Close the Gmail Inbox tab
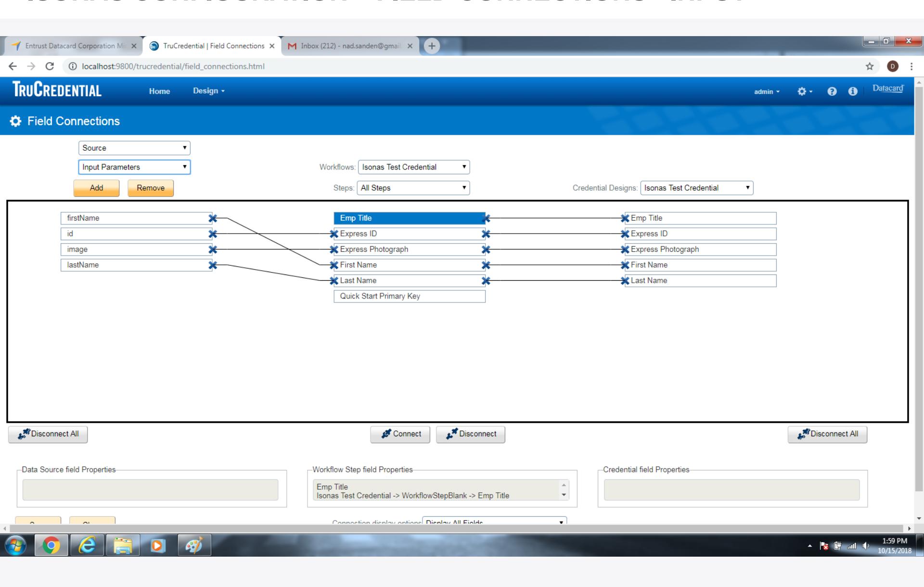 [410, 46]
